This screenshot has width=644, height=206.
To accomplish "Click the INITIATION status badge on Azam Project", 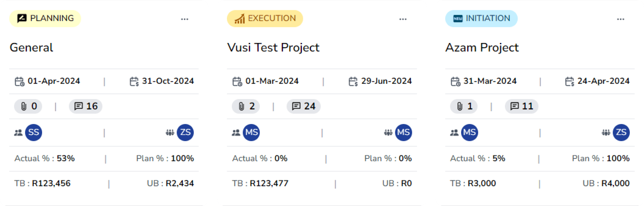I will [x=481, y=18].
